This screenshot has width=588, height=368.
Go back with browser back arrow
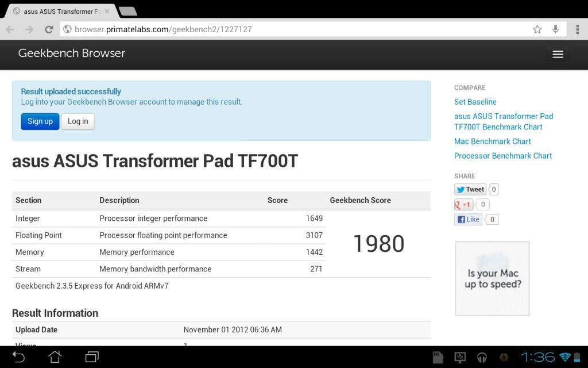pyautogui.click(x=10, y=29)
